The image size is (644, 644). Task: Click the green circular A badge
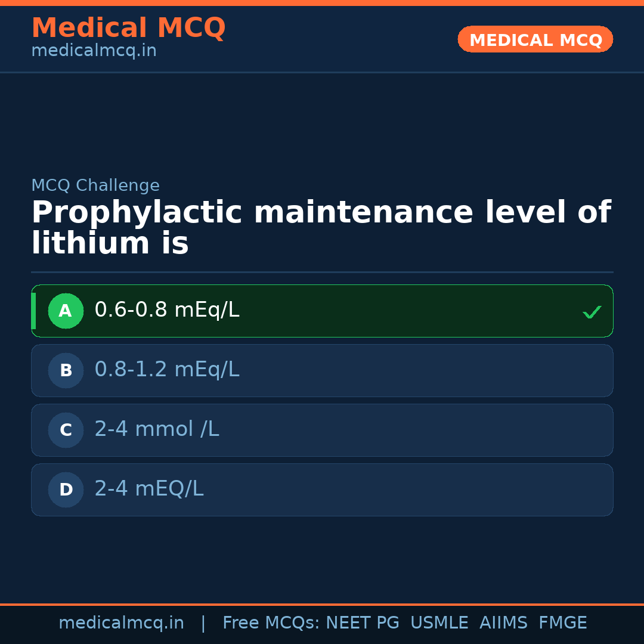click(66, 311)
